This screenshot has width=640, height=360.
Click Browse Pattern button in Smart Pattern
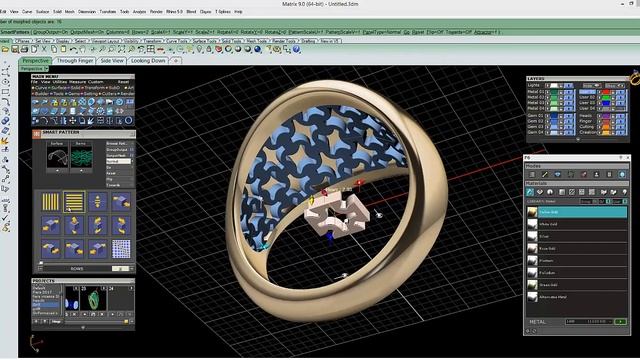[x=117, y=144]
